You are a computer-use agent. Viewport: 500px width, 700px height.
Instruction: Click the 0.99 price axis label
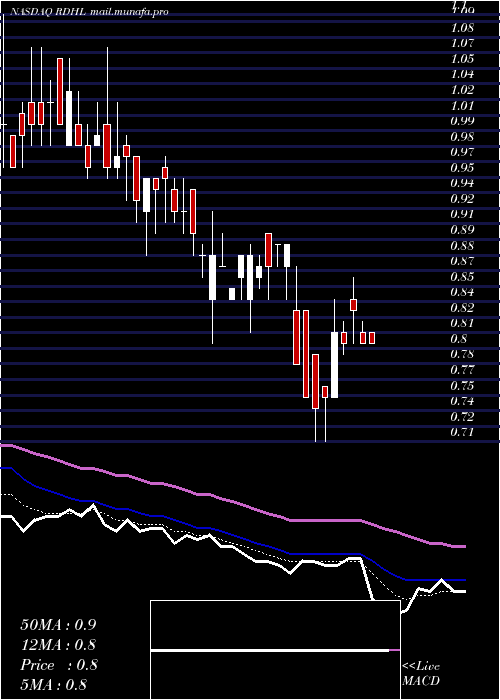click(x=462, y=121)
